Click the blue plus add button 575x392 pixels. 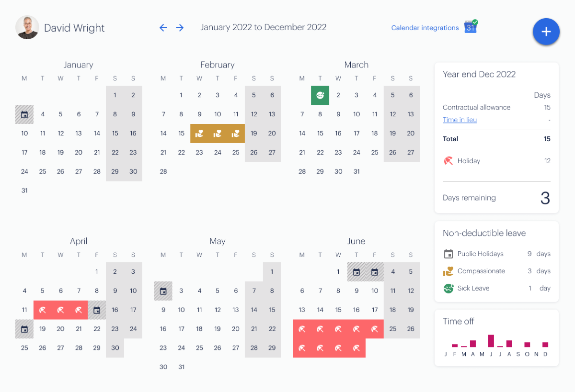pos(546,32)
